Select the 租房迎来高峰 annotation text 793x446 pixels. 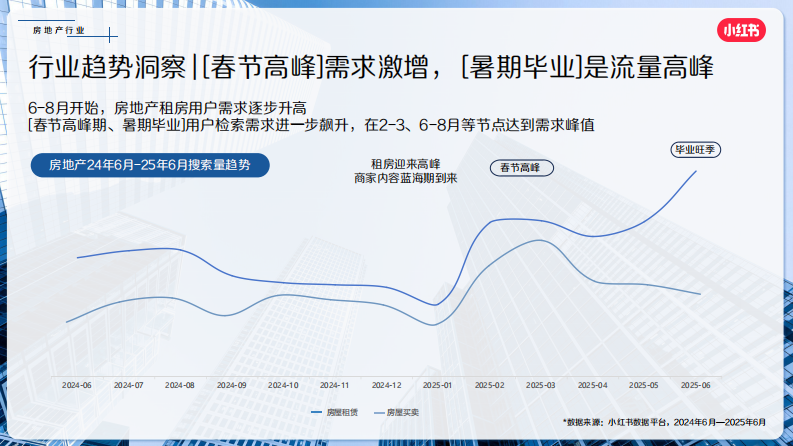pos(406,164)
